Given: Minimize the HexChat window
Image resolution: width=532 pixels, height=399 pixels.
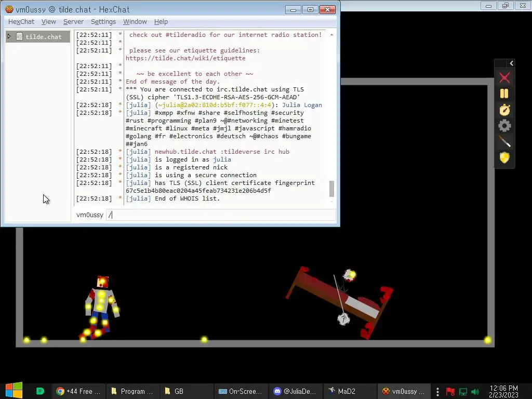Looking at the screenshot, I should click(293, 9).
